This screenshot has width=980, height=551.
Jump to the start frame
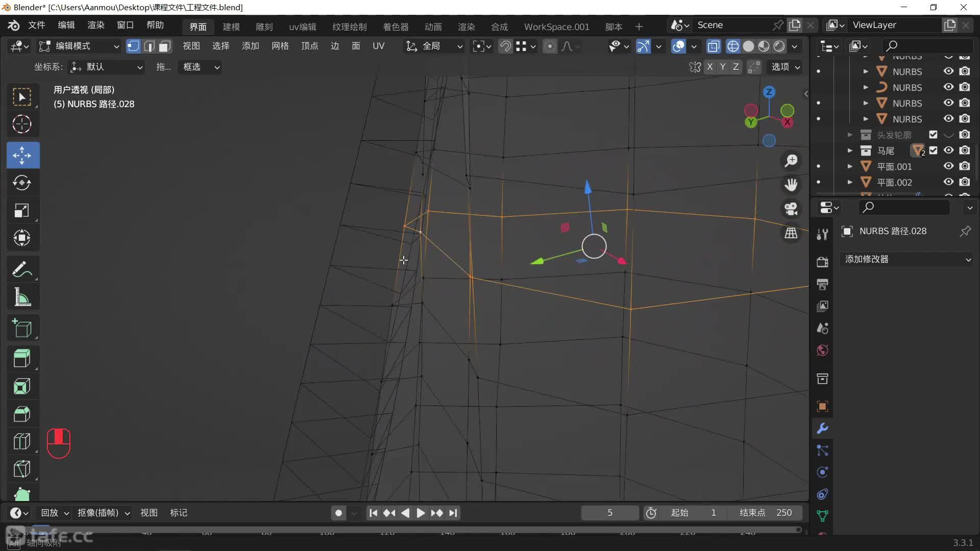[x=373, y=513]
